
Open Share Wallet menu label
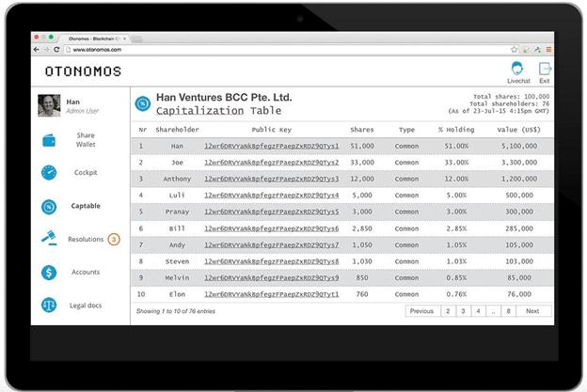86,140
